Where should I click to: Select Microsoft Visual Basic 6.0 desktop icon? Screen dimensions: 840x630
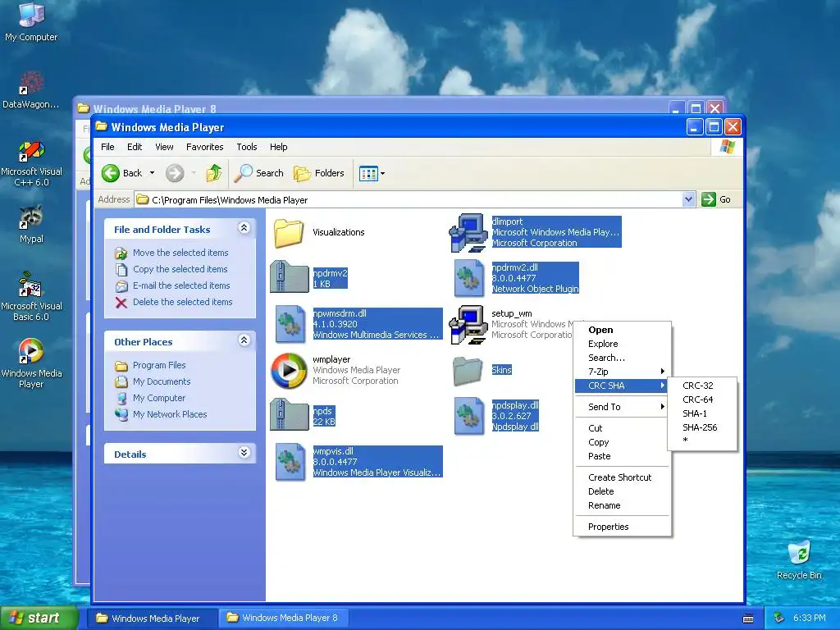pos(31,296)
